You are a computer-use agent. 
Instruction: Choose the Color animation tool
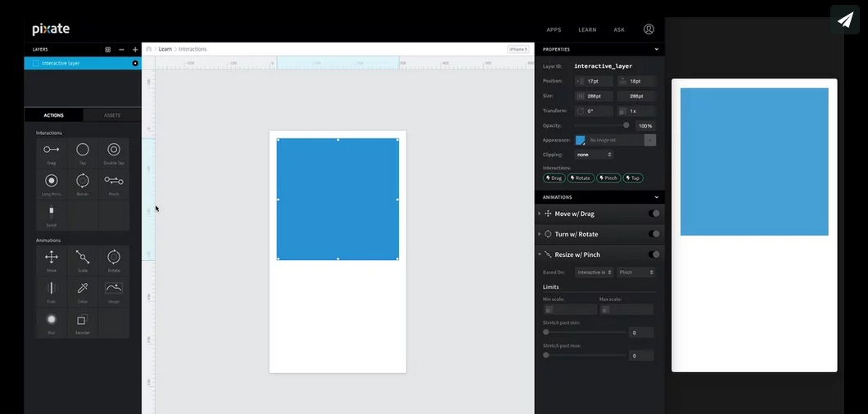[x=83, y=291]
